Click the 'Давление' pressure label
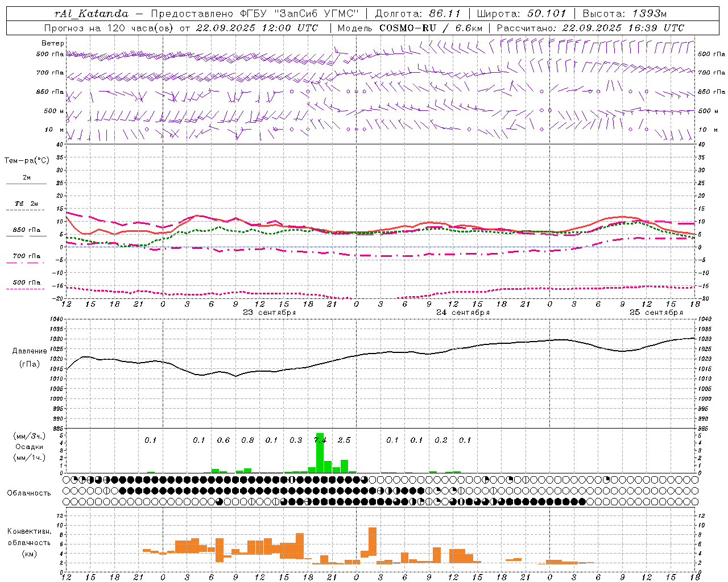Screen dimensions: 728x582 click(28, 351)
